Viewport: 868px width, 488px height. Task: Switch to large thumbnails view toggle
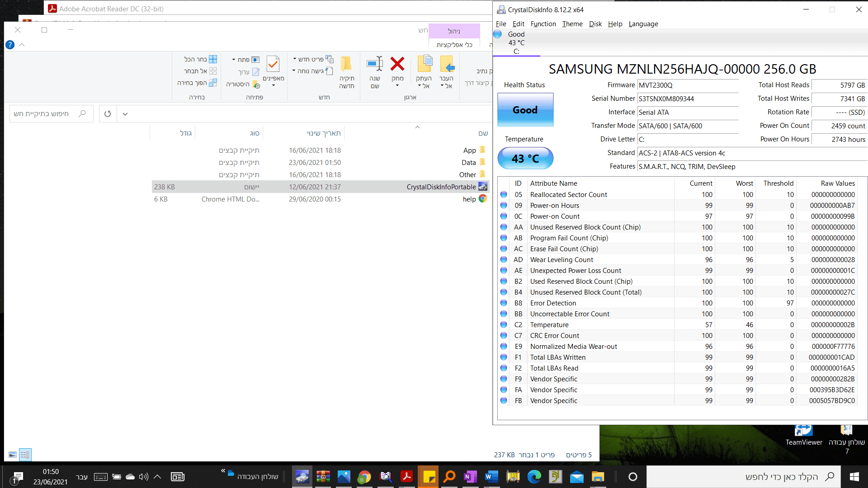click(x=13, y=455)
